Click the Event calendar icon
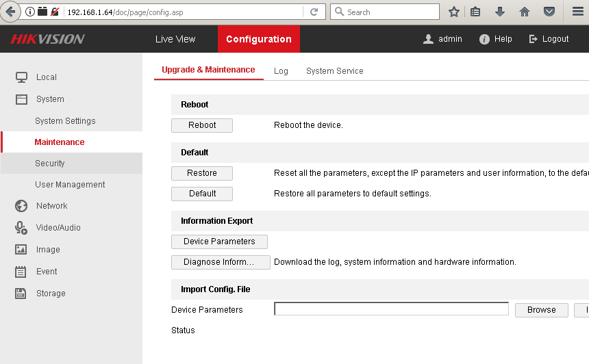The width and height of the screenshot is (589, 364). [21, 272]
